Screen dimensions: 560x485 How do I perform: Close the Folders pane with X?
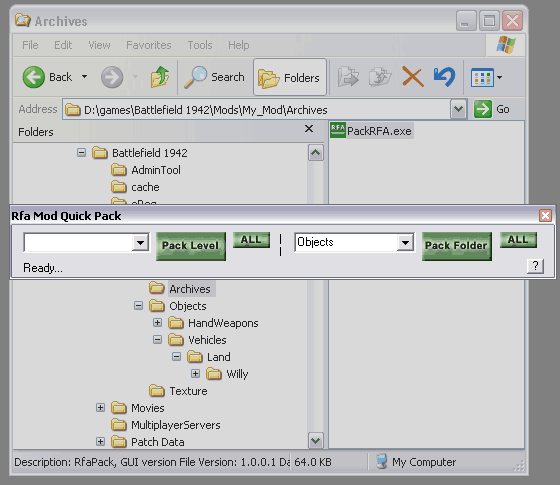click(x=309, y=129)
